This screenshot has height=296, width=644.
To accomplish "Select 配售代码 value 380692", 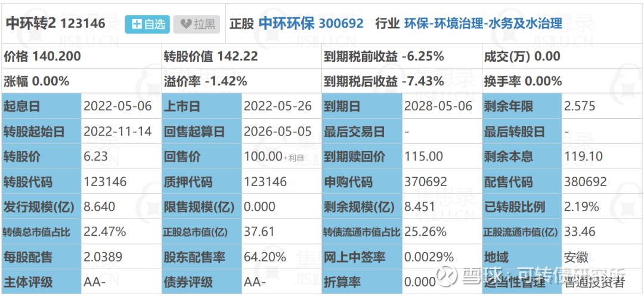I will tap(586, 181).
